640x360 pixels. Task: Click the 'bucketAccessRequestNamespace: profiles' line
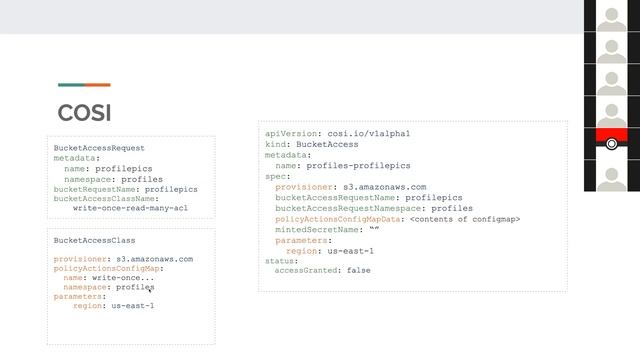(x=374, y=208)
